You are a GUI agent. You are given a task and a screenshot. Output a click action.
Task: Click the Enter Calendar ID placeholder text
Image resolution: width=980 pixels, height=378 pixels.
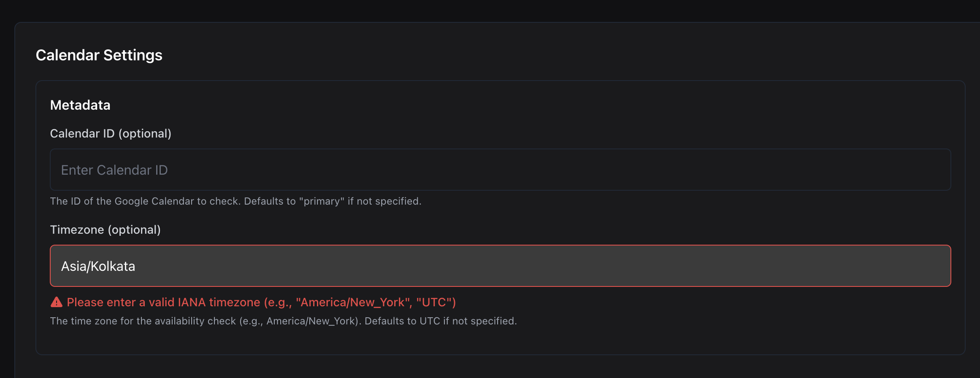(114, 170)
